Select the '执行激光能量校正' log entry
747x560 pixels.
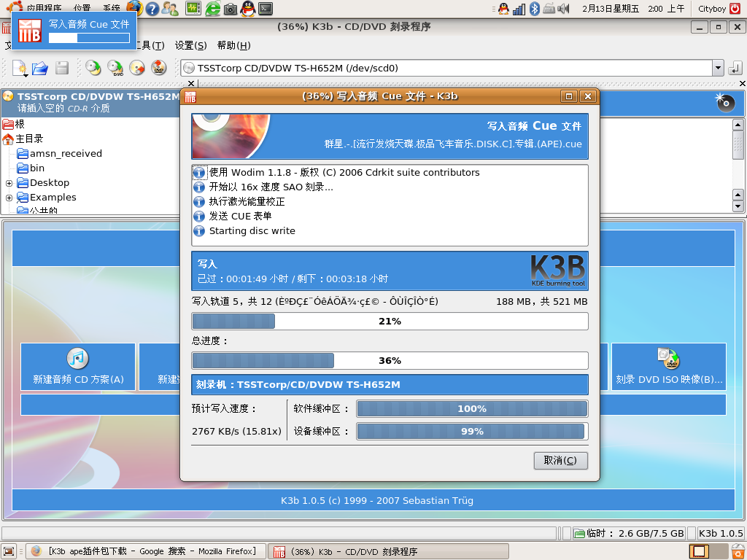[x=239, y=201]
